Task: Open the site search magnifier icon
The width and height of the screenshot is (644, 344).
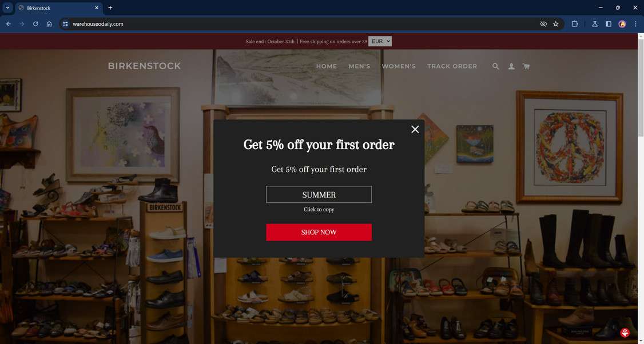Action: click(496, 66)
